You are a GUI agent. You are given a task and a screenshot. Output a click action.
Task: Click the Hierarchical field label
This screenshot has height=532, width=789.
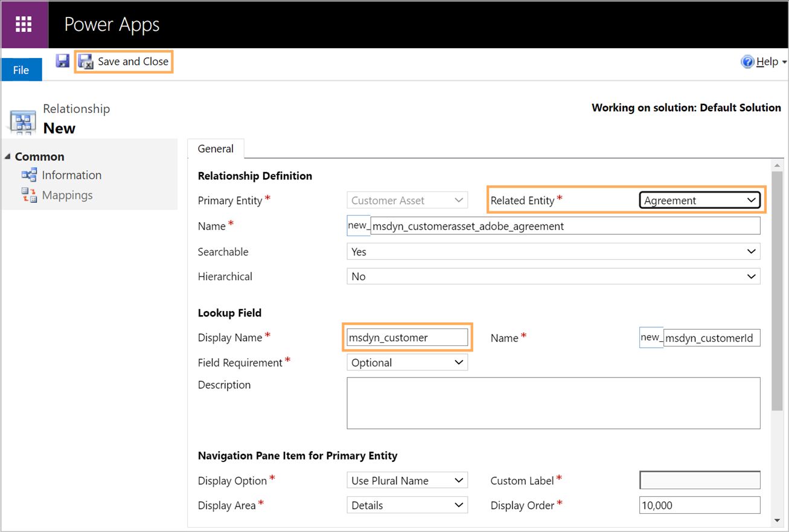point(225,277)
